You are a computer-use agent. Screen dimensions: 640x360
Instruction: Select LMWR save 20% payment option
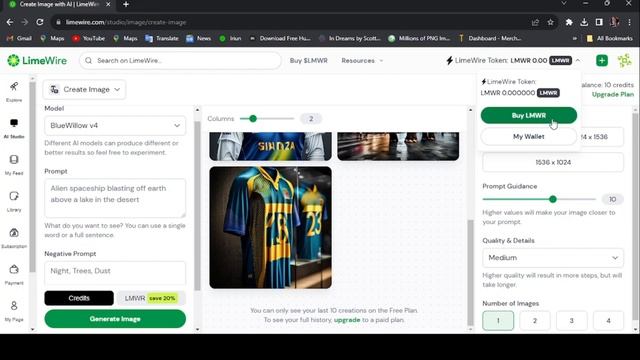(x=151, y=298)
